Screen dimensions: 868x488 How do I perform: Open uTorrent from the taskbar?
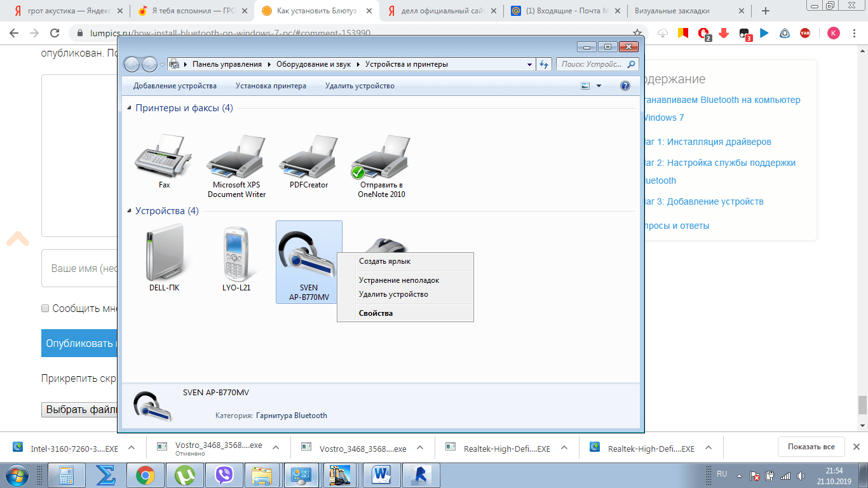(x=185, y=475)
